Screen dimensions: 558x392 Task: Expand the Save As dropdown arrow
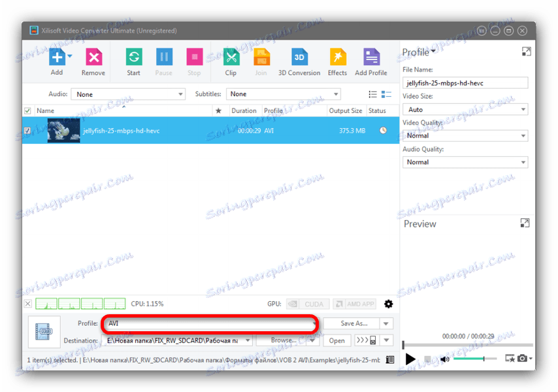point(386,323)
